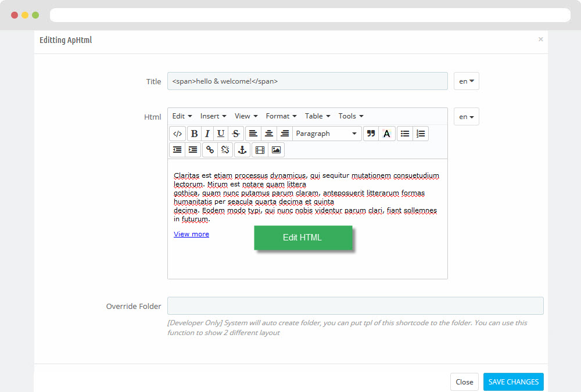Open the Format menu
581x392 pixels.
tap(281, 116)
